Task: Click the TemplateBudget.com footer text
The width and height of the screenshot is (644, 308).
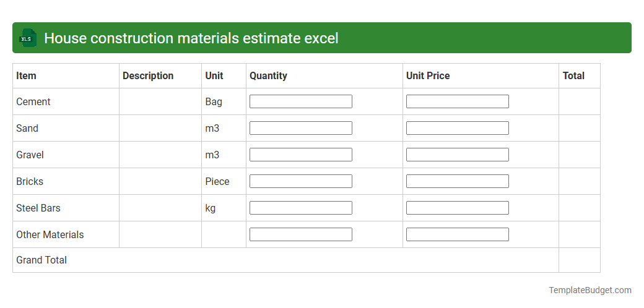Action: point(590,290)
